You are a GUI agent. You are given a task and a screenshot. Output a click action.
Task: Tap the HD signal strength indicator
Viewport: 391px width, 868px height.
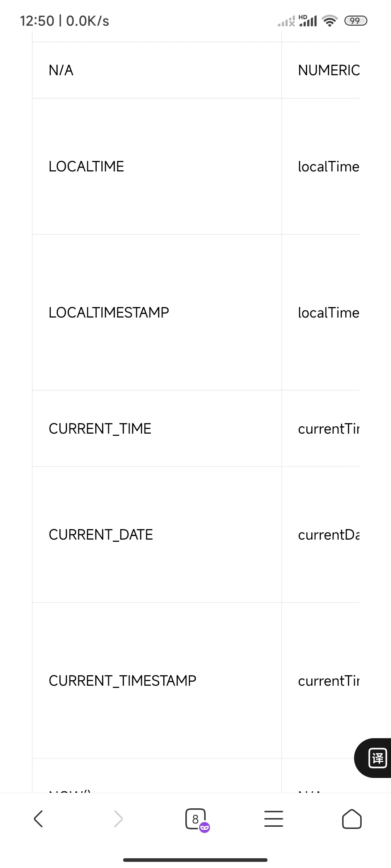click(308, 21)
